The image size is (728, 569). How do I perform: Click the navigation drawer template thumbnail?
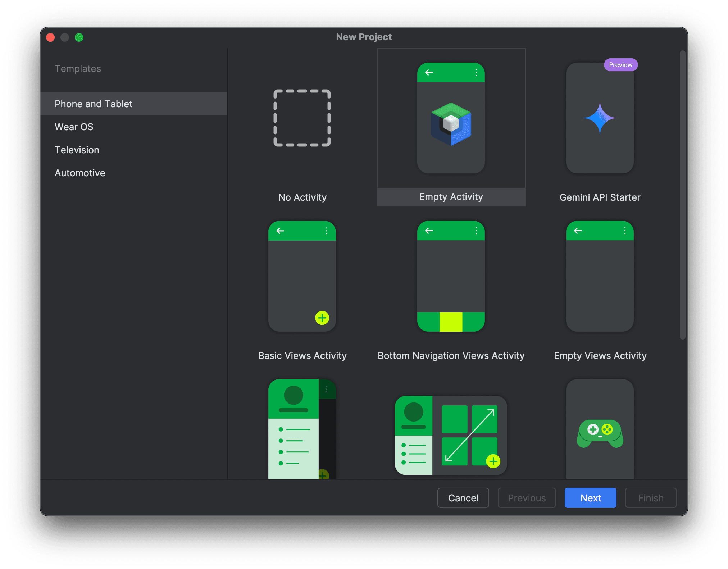302,428
